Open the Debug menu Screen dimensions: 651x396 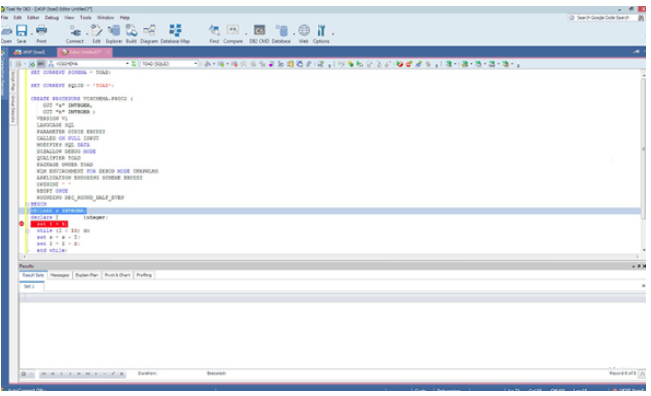click(x=51, y=17)
